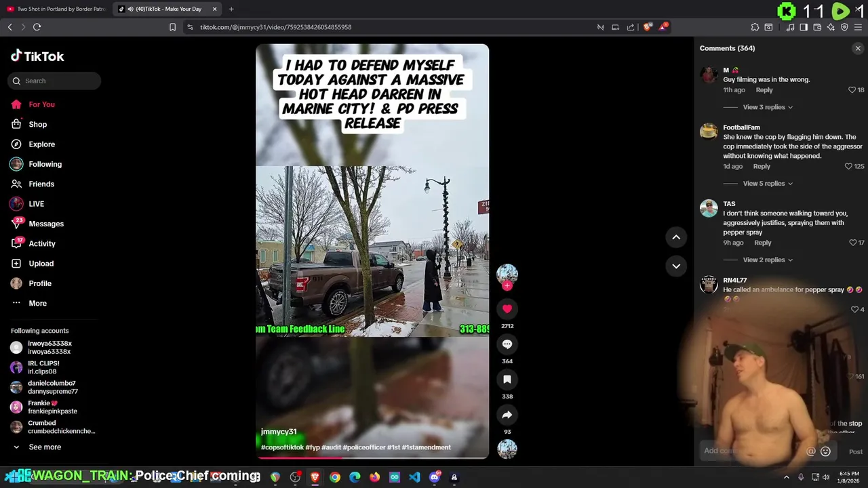The width and height of the screenshot is (868, 488).
Task: Open the spinning sound disc avatar
Action: point(507,449)
